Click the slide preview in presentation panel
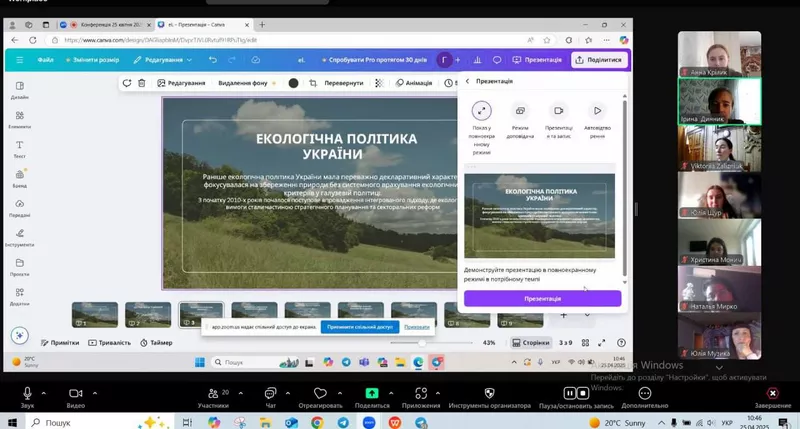800x429 pixels. point(539,215)
